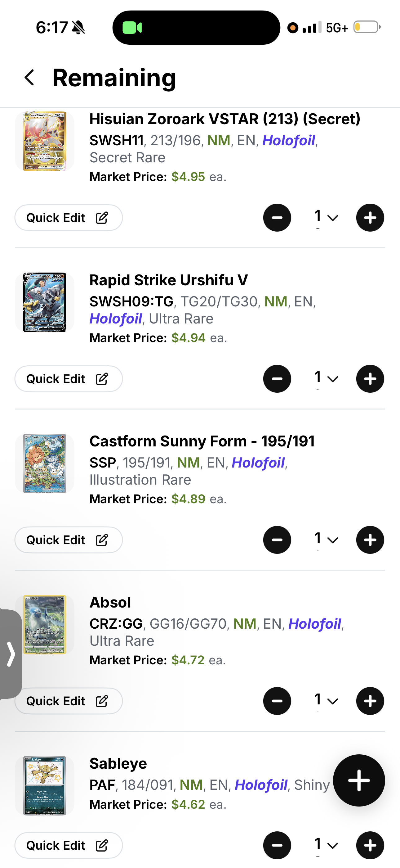Decrease quantity of Castform Sunny Form
Image resolution: width=400 pixels, height=868 pixels.
click(x=277, y=540)
